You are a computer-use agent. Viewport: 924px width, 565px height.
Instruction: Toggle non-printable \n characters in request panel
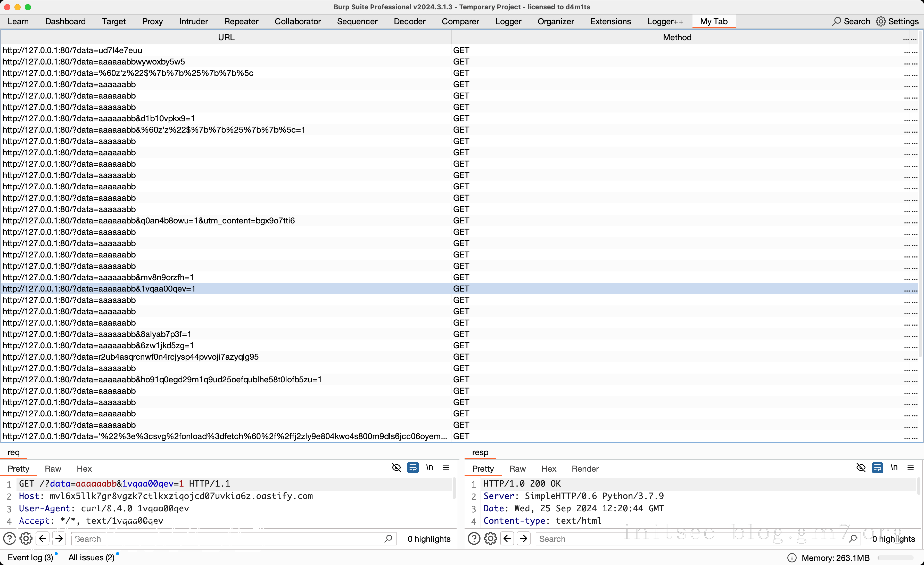tap(429, 467)
